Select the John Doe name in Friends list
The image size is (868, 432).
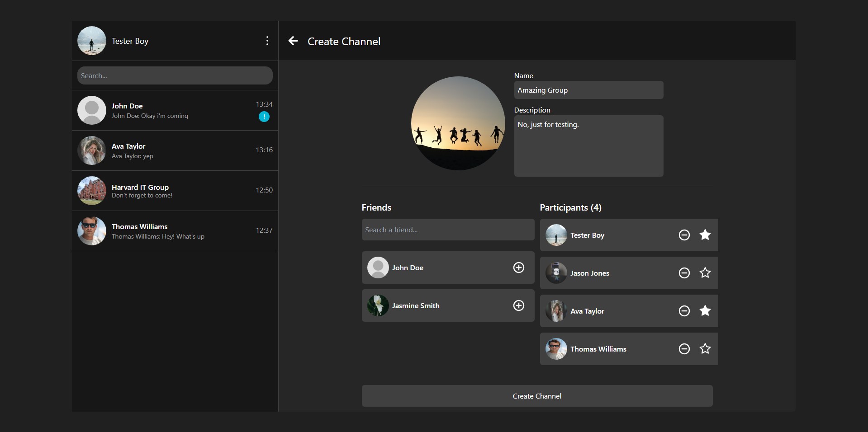(x=408, y=268)
